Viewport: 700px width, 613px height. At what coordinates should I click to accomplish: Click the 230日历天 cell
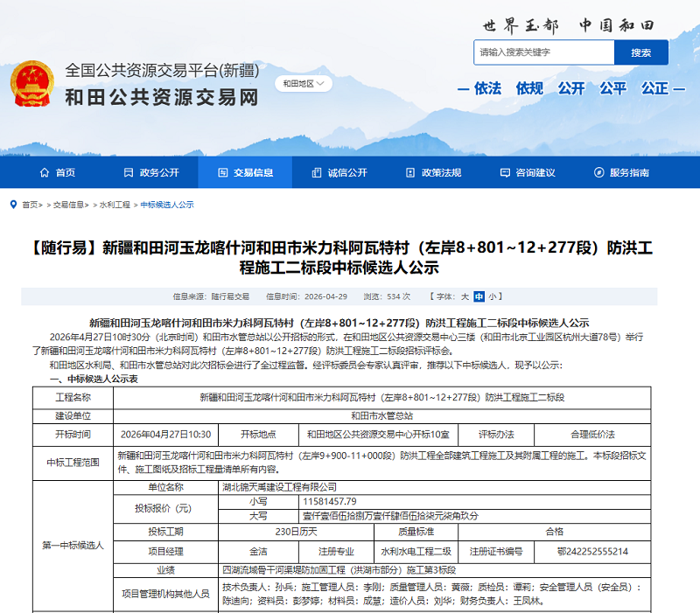296,532
